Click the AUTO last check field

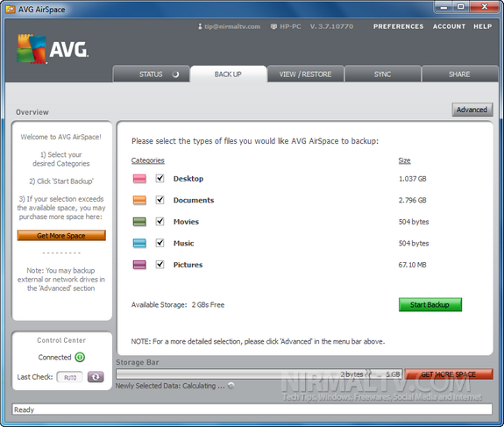click(70, 377)
